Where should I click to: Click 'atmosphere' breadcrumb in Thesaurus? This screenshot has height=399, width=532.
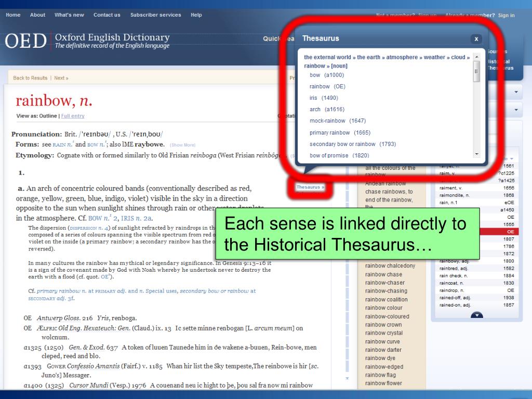(402, 57)
